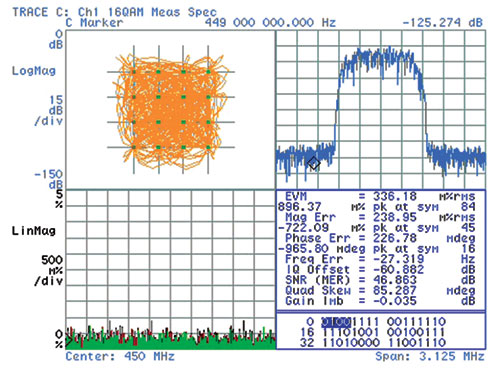Click the Freq Err value '-27.319'
The image size is (500, 369).
coord(398,259)
